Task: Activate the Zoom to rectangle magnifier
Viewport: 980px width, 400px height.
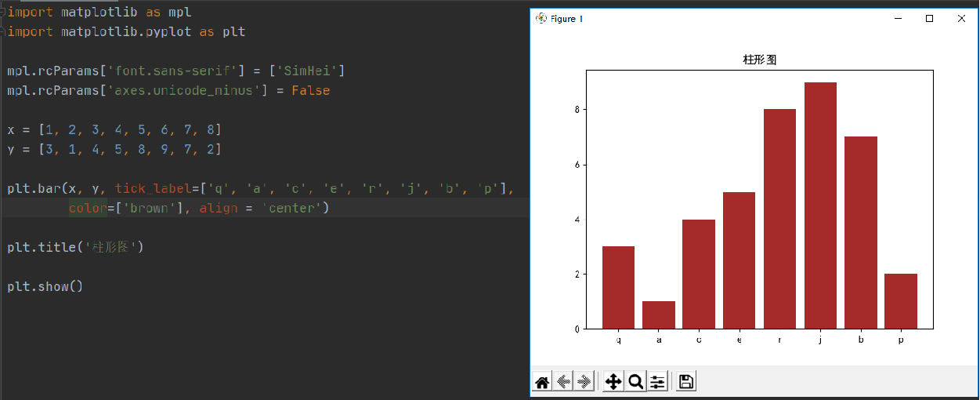Action: [636, 382]
